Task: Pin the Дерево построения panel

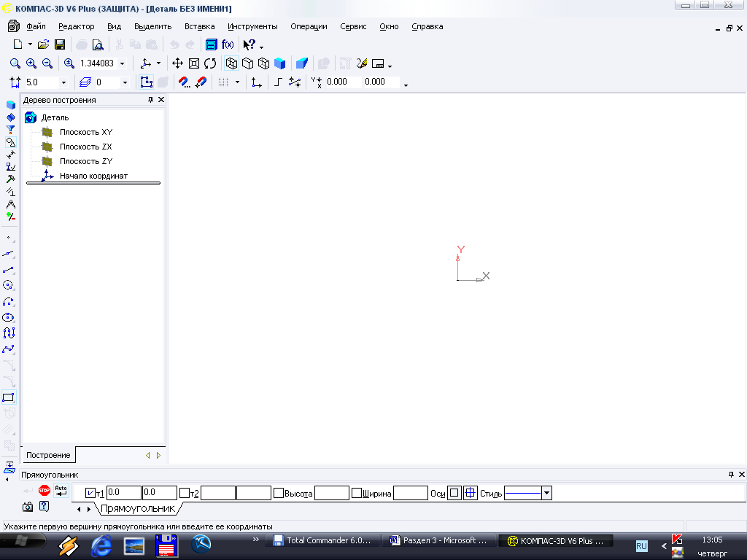Action: click(150, 99)
